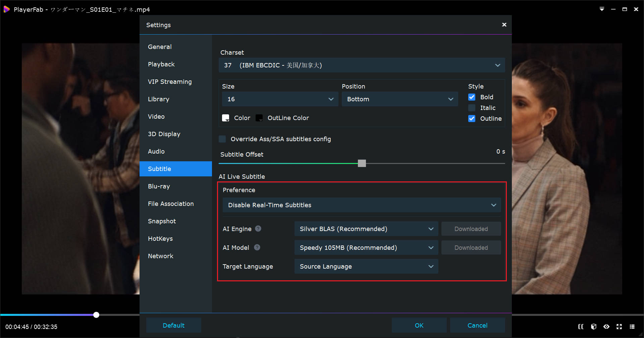
Task: Enter fullscreen with the expand icon
Action: 619,326
